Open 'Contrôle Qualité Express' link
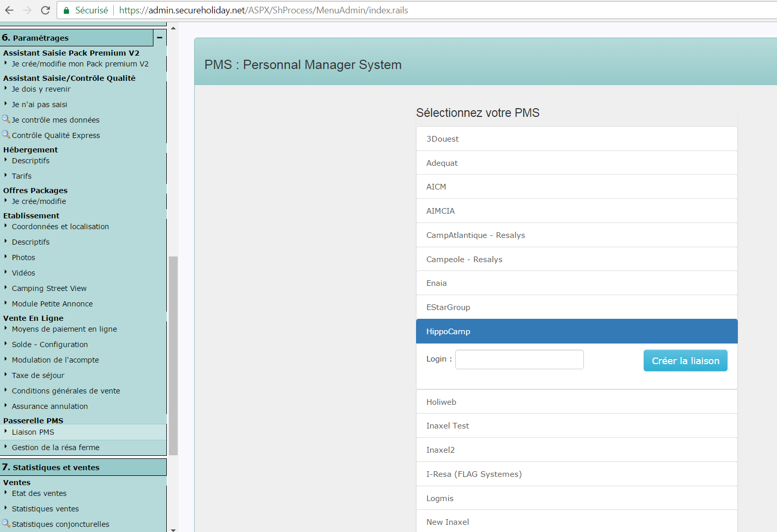 pyautogui.click(x=56, y=135)
